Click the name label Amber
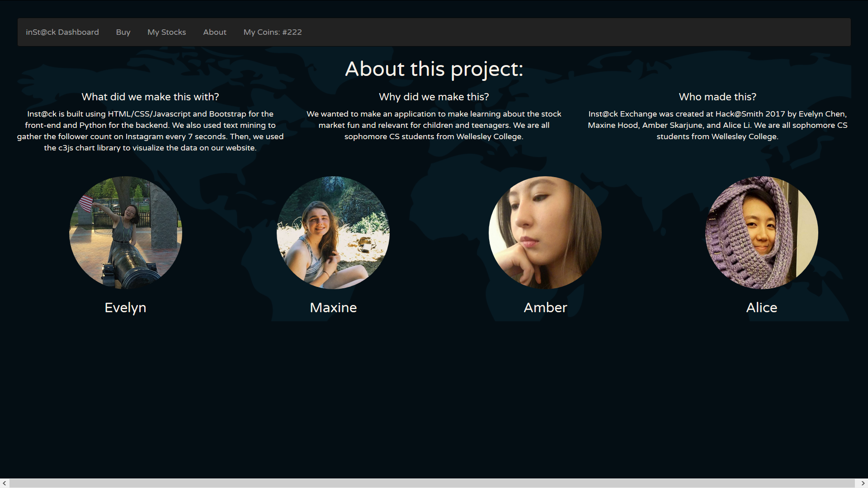The width and height of the screenshot is (868, 488). pyautogui.click(x=545, y=308)
